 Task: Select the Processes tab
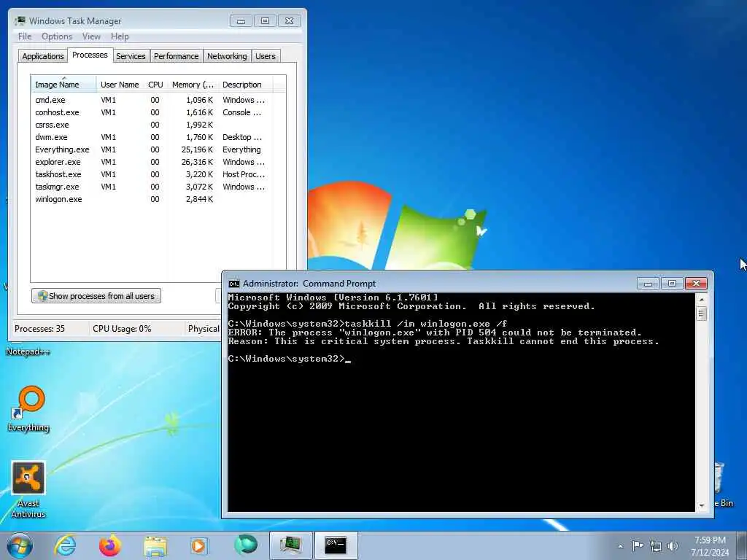click(90, 55)
